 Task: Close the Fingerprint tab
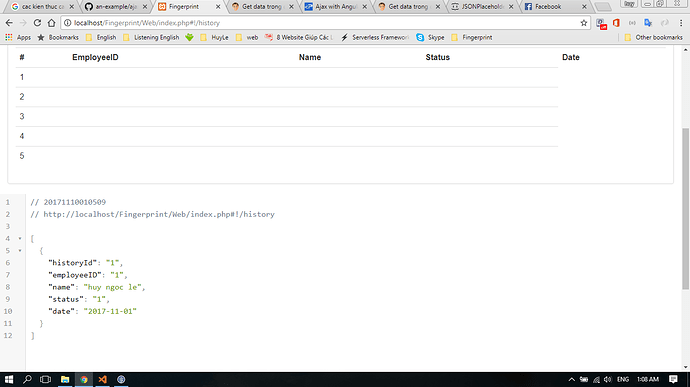tap(218, 7)
